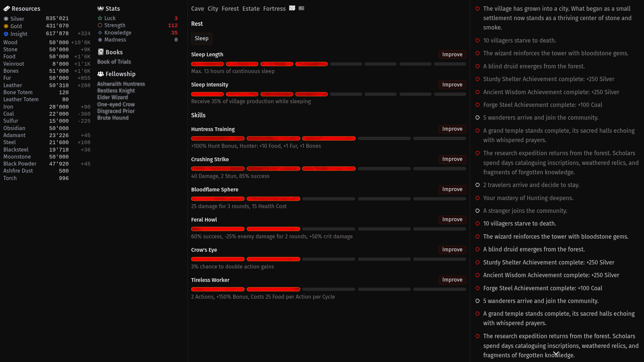Click the Resources header icon
Viewport: 644px width, 362px height.
tap(6, 8)
